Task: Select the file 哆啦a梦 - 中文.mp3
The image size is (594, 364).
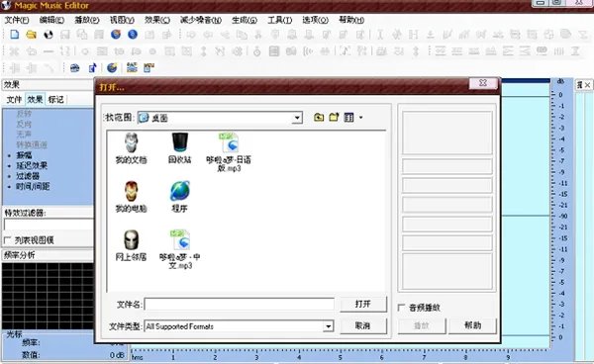Action: 179,249
